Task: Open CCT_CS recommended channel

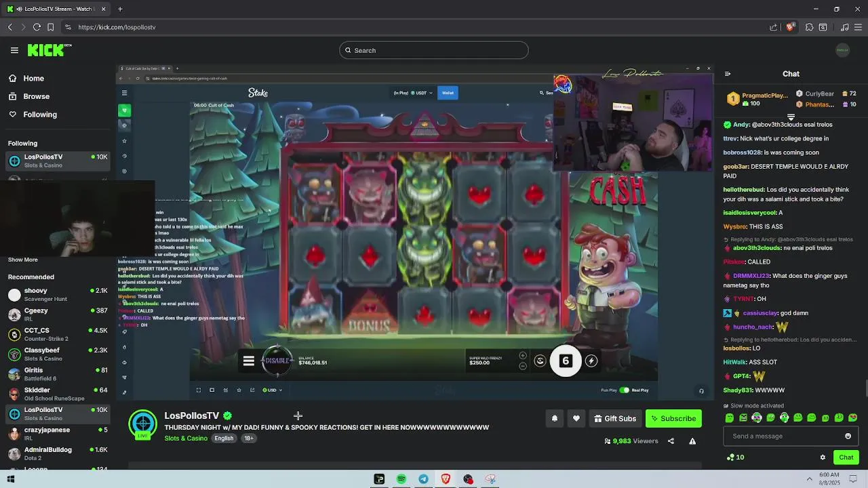Action: (x=57, y=334)
